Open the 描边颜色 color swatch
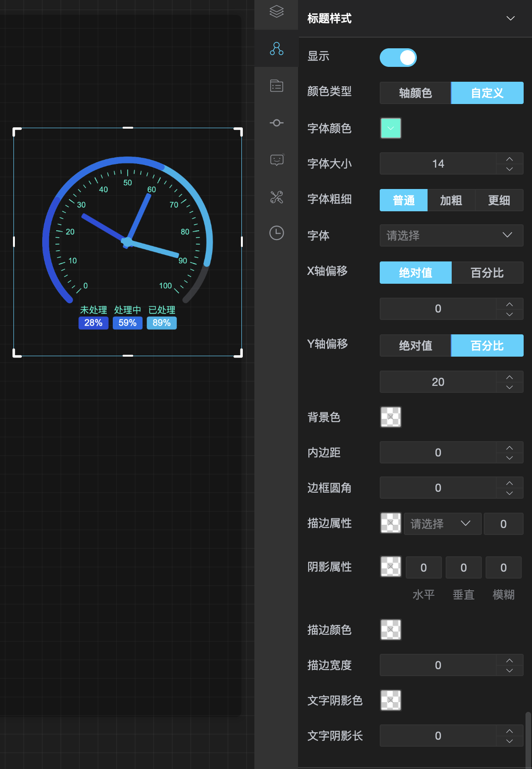532x769 pixels. click(391, 630)
